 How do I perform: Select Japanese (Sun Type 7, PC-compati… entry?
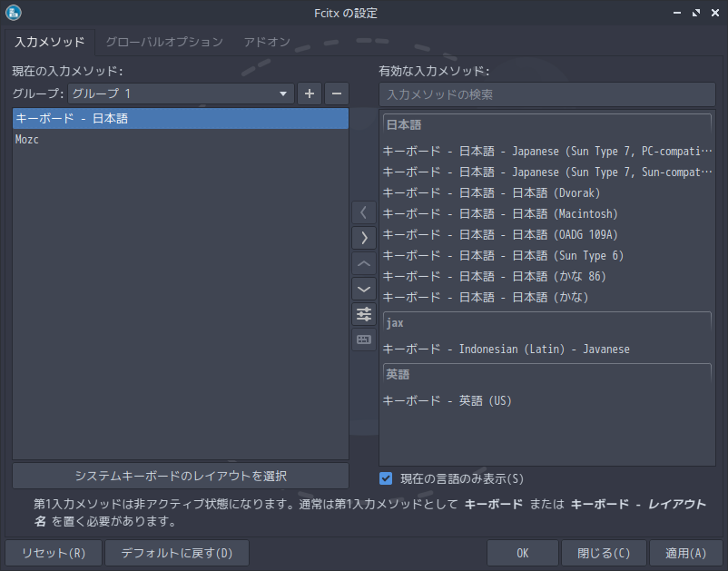coord(547,152)
